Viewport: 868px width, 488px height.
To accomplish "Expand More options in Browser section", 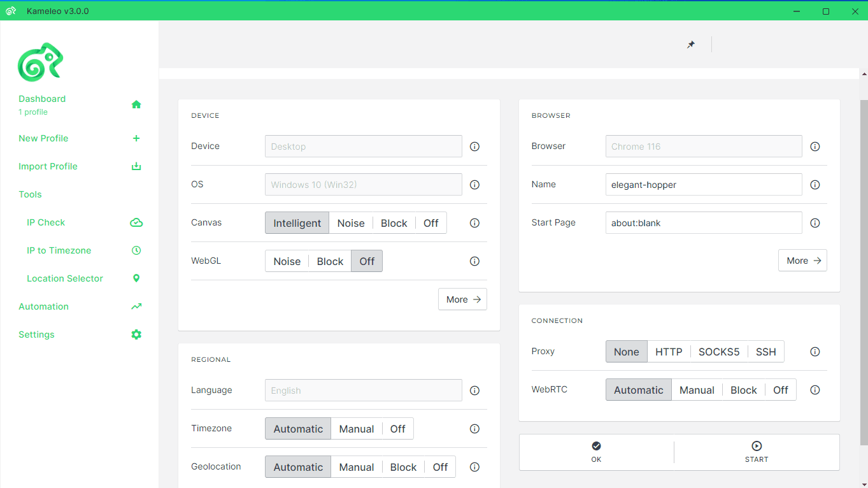I will [802, 261].
